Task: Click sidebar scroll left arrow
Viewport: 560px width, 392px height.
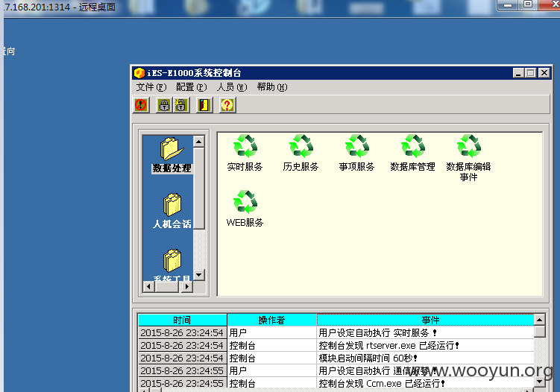Action: click(148, 286)
